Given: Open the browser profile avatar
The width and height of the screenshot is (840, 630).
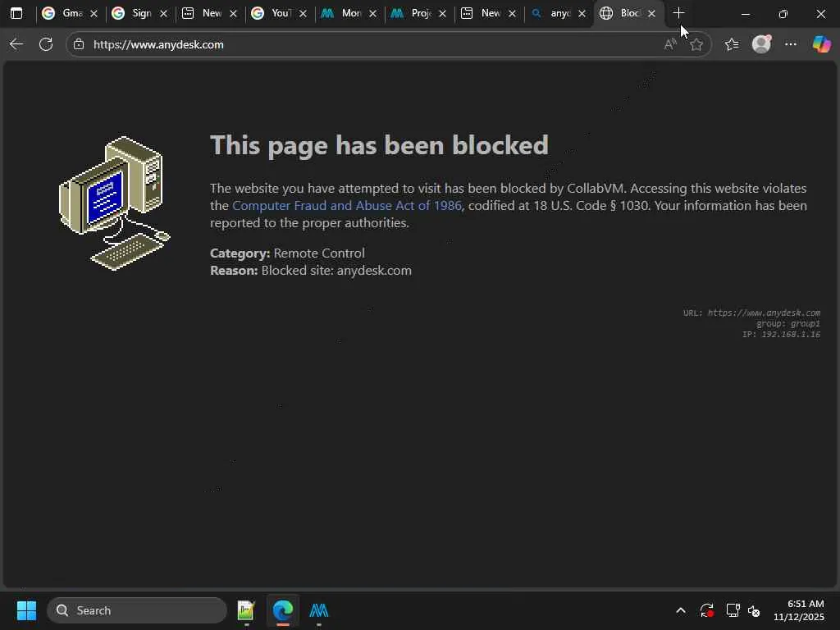Looking at the screenshot, I should coord(761,44).
